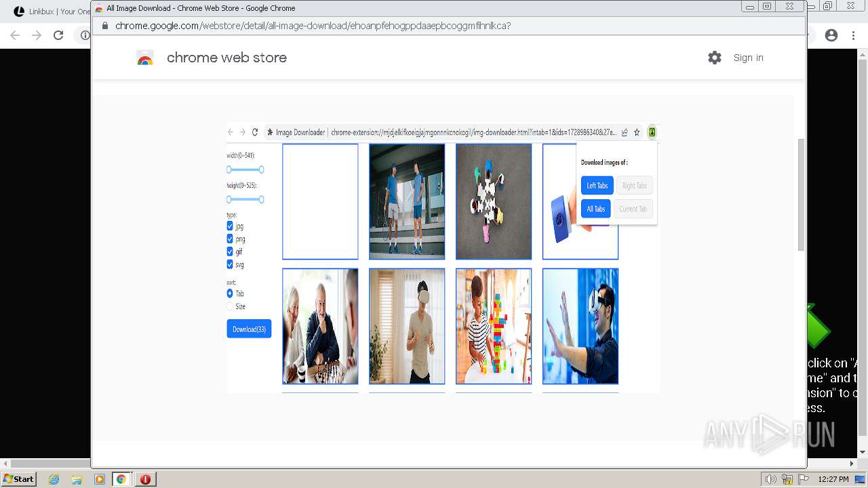Viewport: 868px width, 488px height.
Task: Click the Current Tab button in preview
Action: coord(633,209)
